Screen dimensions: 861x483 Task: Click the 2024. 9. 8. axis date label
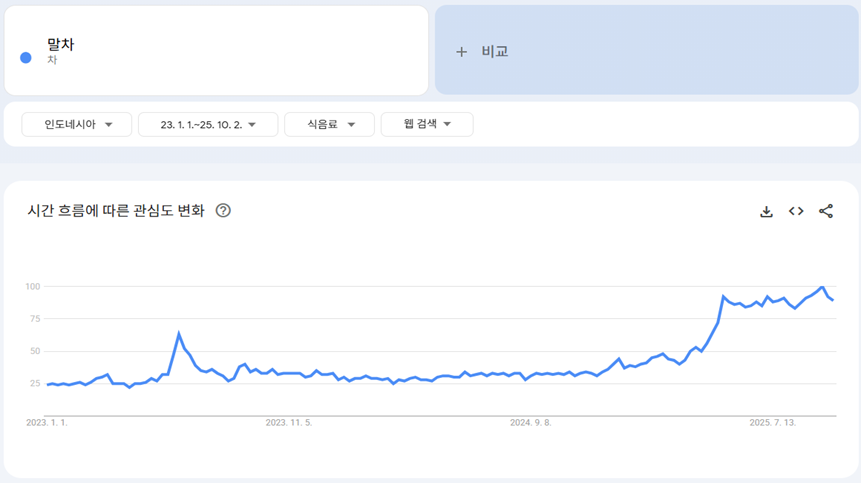pyautogui.click(x=532, y=423)
